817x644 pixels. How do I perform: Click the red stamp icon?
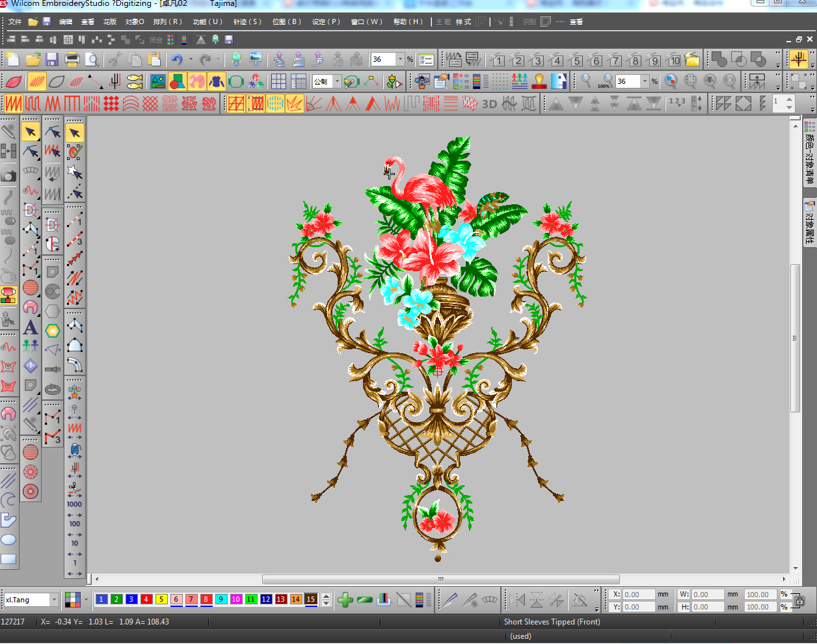539,81
